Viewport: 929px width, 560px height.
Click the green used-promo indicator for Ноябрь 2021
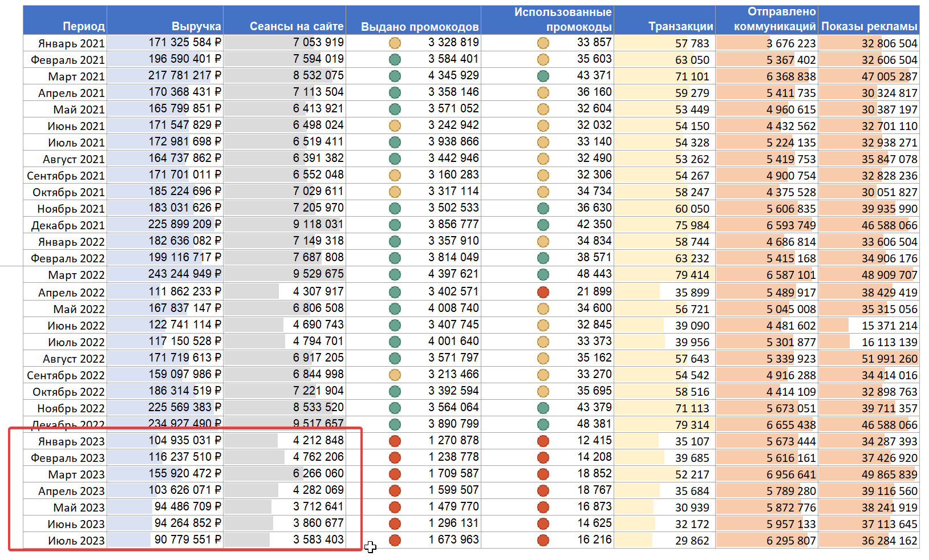(543, 209)
